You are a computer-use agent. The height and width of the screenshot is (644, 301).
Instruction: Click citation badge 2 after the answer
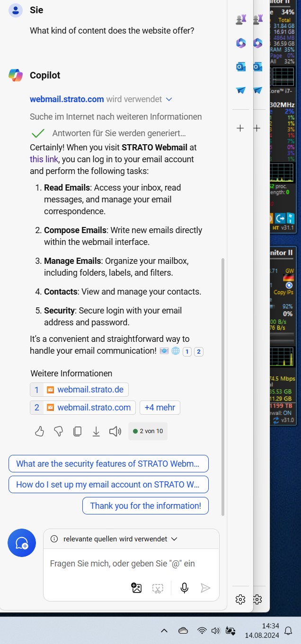[199, 351]
